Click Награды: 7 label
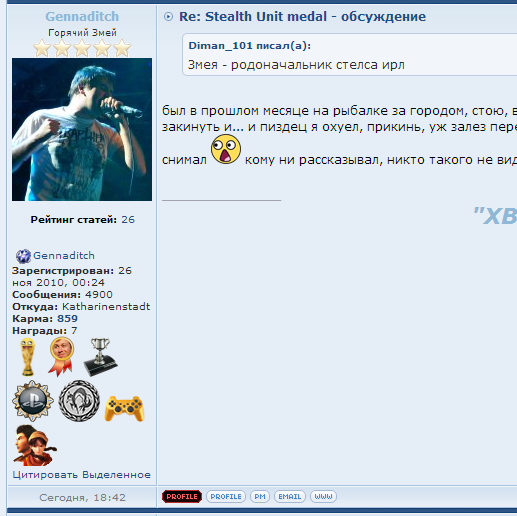The width and height of the screenshot is (517, 516). [x=45, y=330]
